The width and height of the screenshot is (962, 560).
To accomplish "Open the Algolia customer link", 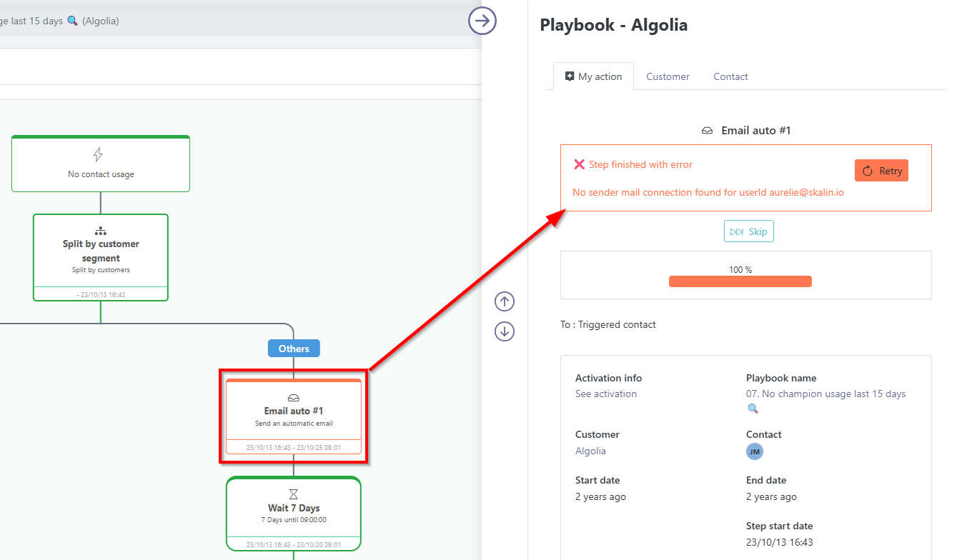I will click(590, 451).
